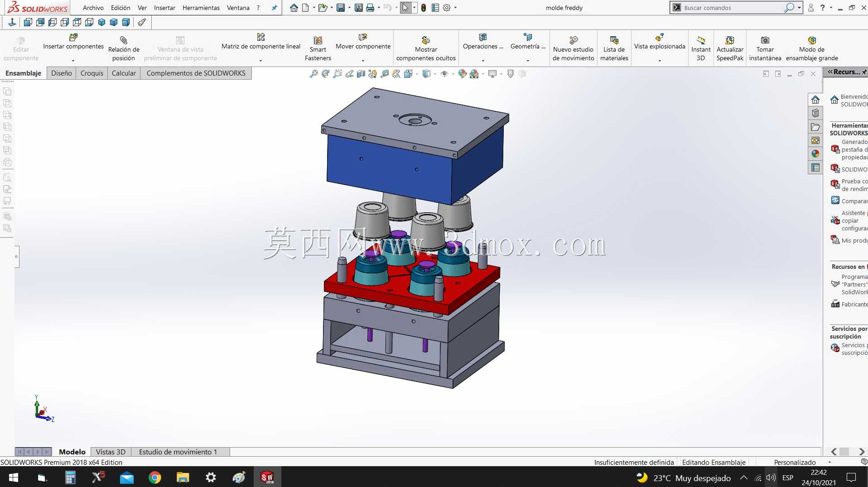Click Normal To view orientation icon
Image resolution: width=868 pixels, height=487 pixels.
point(12,22)
